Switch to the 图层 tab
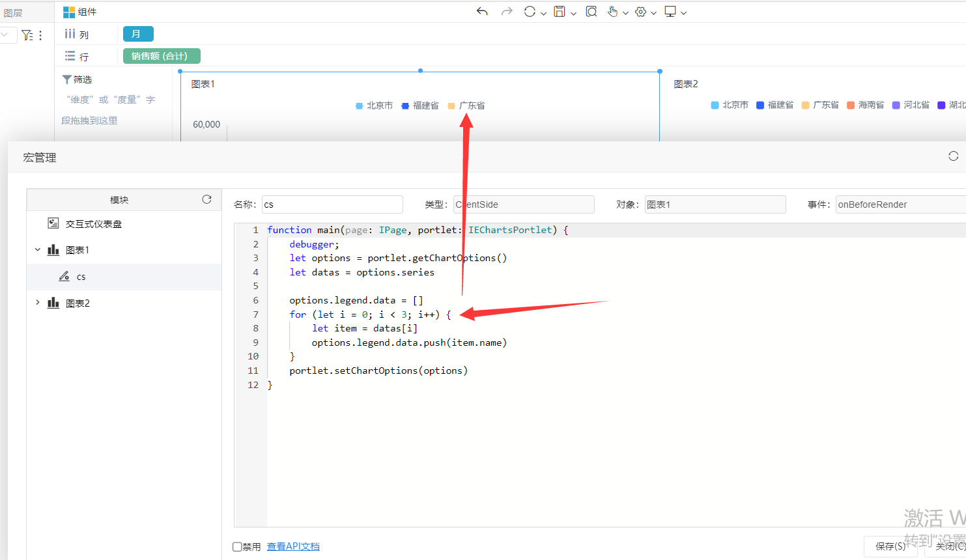Screen dimensions: 966x560 tap(13, 13)
